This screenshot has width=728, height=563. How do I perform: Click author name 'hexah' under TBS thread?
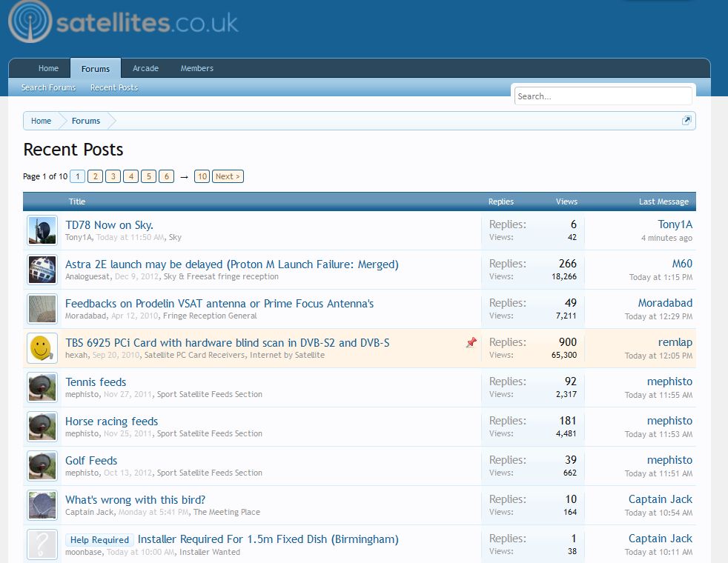pyautogui.click(x=76, y=355)
